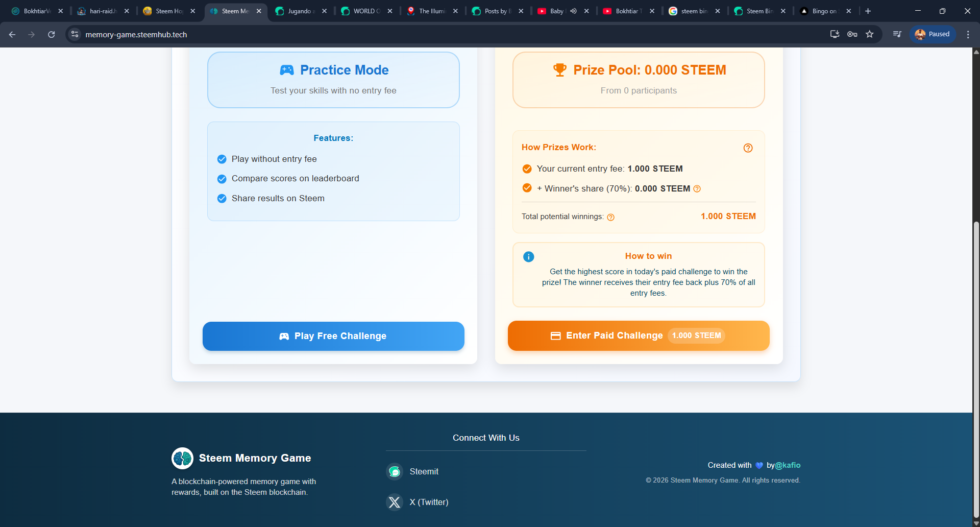Click the blue heart icon in footer

(759, 465)
